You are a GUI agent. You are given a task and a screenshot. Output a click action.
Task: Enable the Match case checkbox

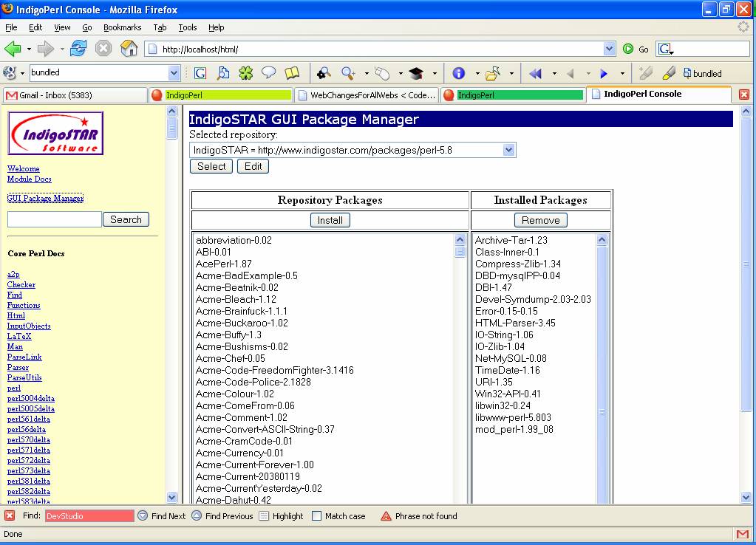pos(317,516)
